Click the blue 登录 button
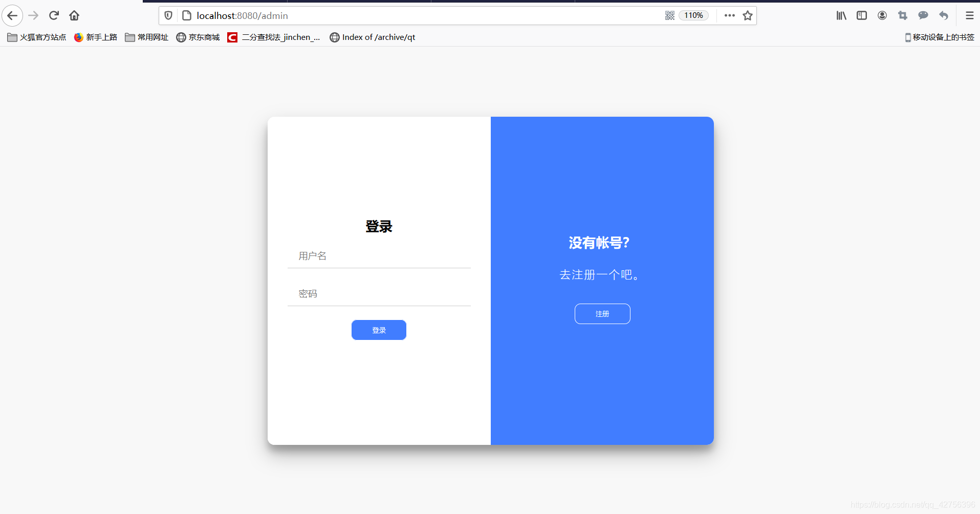Viewport: 980px width, 514px height. (379, 330)
